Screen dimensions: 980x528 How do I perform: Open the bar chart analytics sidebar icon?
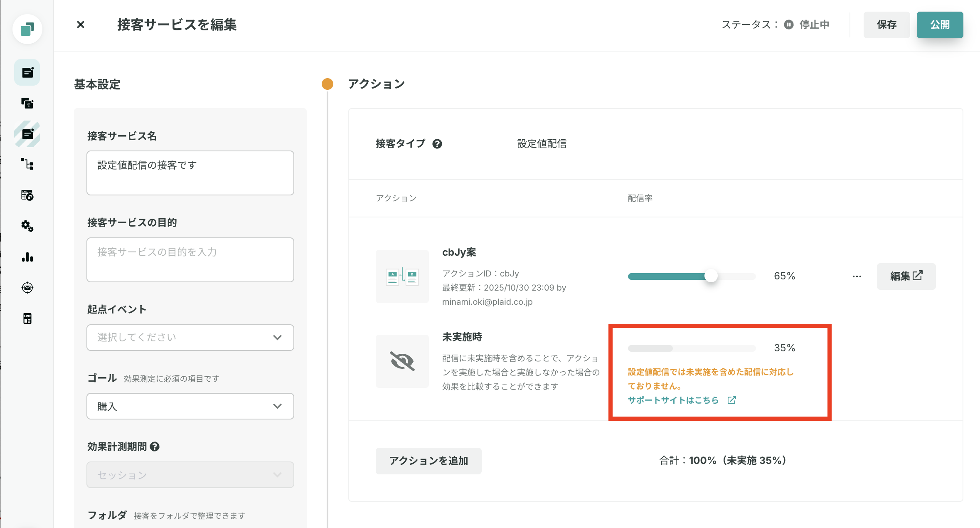pos(27,257)
